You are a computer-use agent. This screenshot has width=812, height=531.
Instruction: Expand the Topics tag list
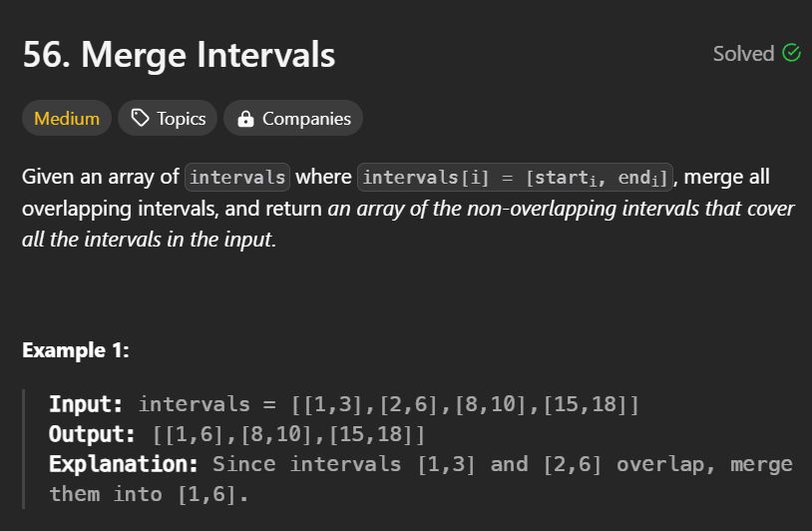pos(168,119)
